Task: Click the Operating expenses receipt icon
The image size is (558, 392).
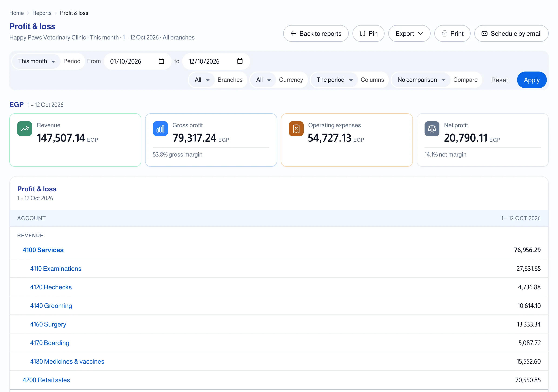Action: (296, 129)
